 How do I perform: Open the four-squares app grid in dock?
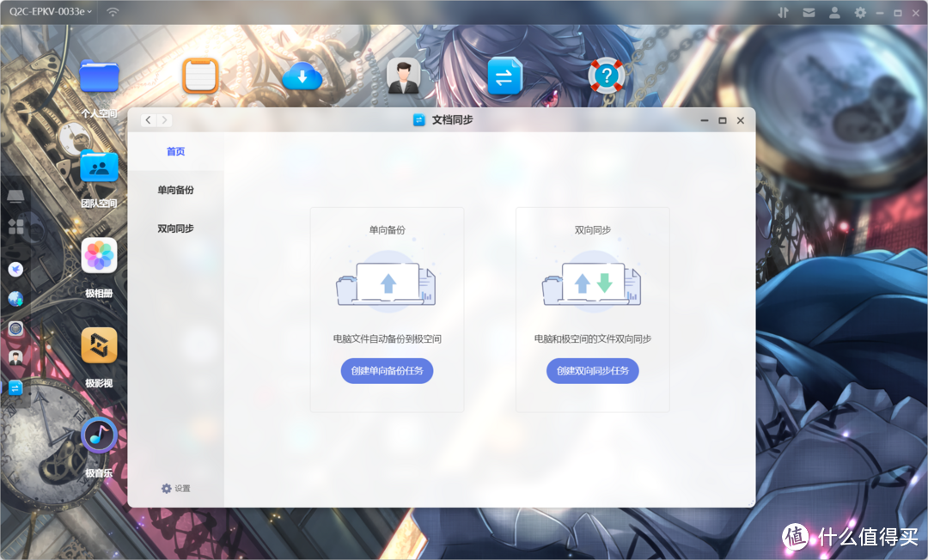click(x=15, y=226)
